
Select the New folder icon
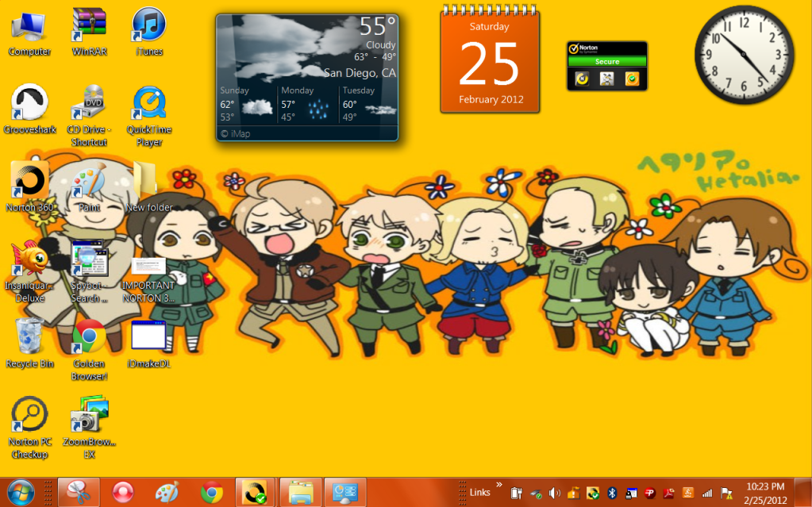pyautogui.click(x=149, y=187)
